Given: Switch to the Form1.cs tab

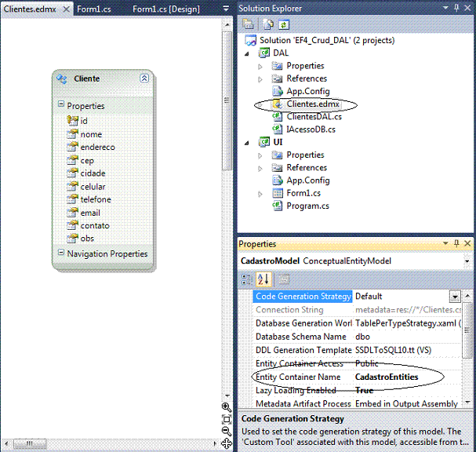Looking at the screenshot, I should pyautogui.click(x=94, y=9).
